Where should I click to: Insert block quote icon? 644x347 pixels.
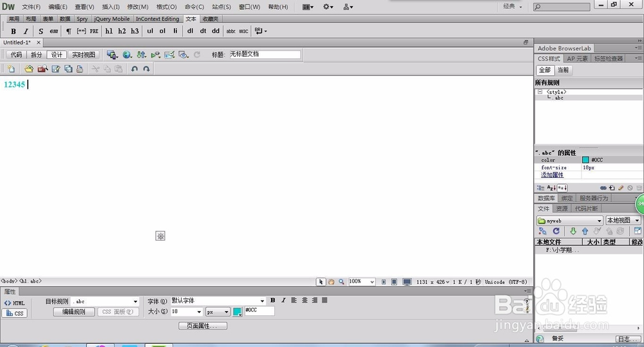click(x=81, y=31)
